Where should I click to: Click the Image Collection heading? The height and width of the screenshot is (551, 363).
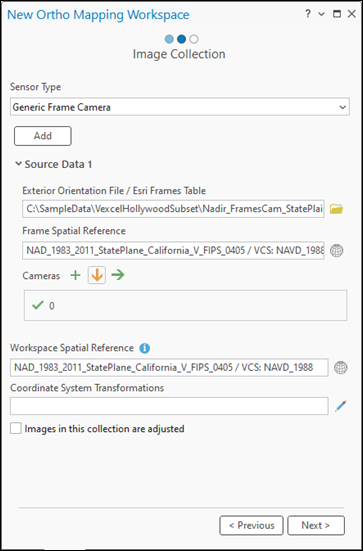point(179,54)
